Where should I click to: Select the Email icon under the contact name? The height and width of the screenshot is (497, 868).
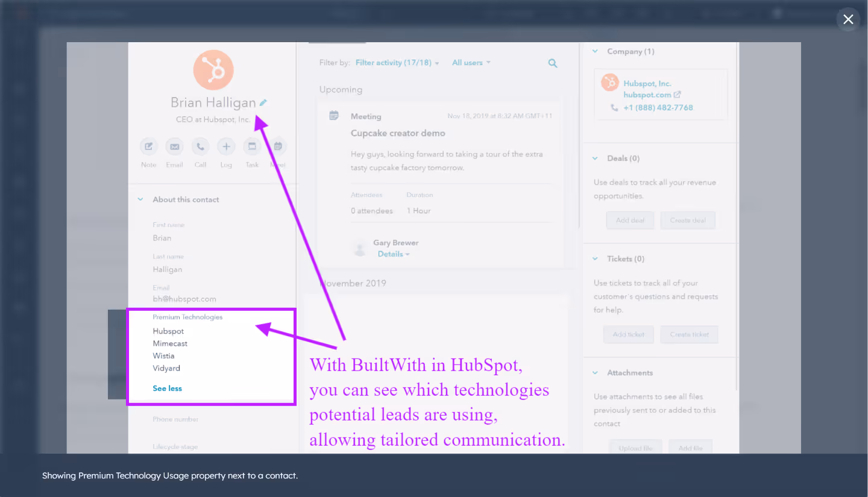click(x=174, y=146)
